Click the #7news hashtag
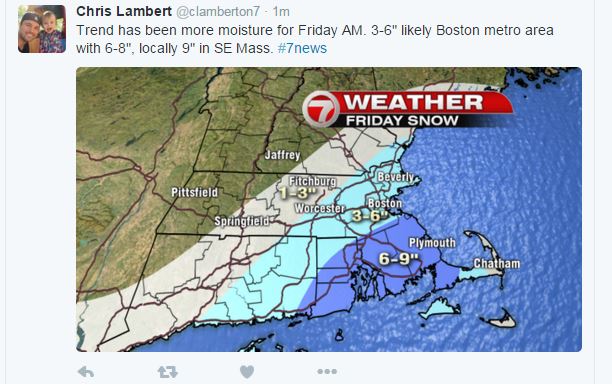Image resolution: width=612 pixels, height=384 pixels. coord(302,48)
